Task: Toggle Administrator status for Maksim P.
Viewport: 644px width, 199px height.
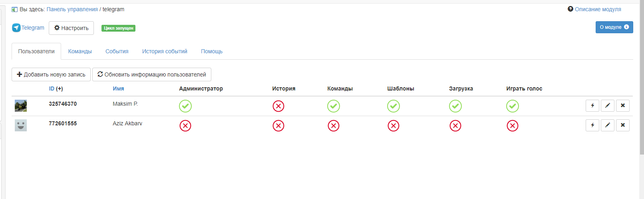Action: (185, 106)
